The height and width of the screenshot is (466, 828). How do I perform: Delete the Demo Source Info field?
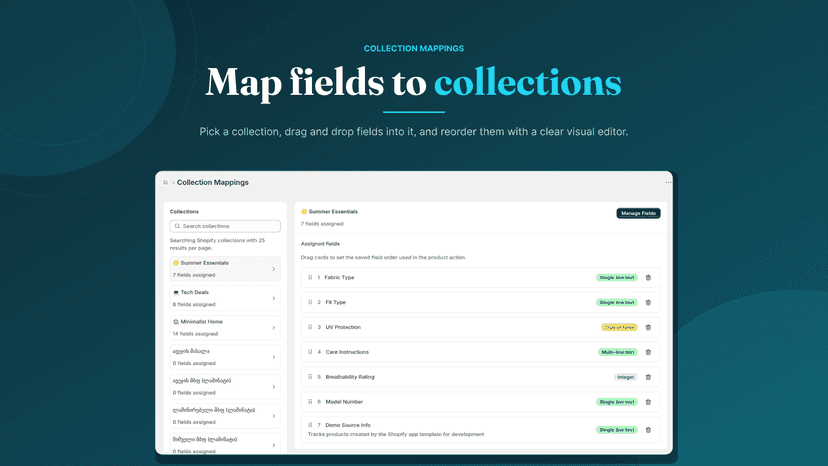[x=648, y=430]
